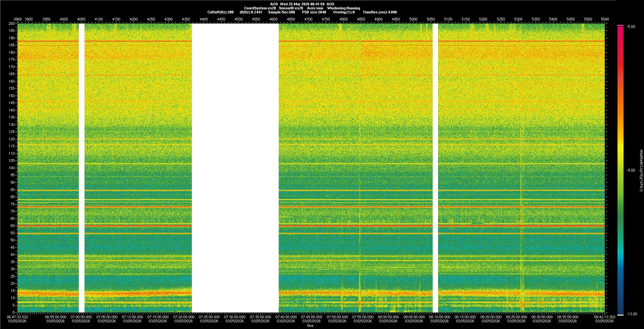
Task: Click the -9.00 colorbar label
Action: [x=631, y=170]
